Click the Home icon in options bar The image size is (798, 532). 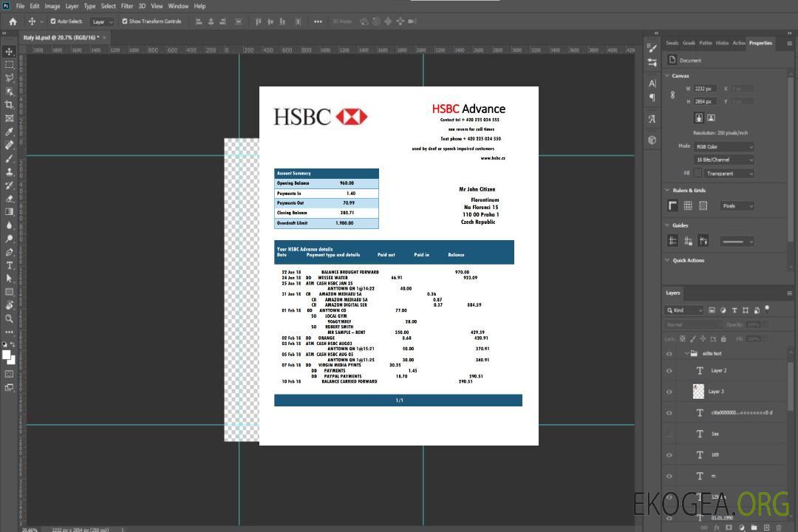13,21
